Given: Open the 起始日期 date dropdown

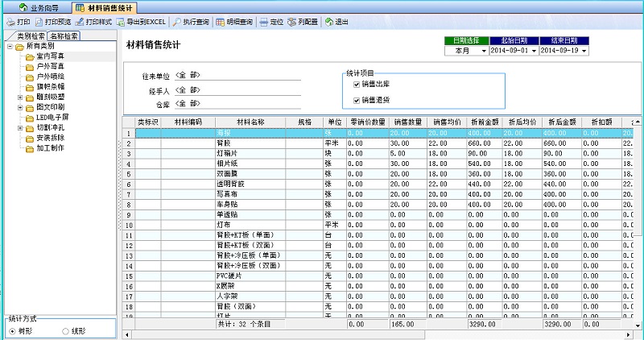Looking at the screenshot, I should click(533, 51).
